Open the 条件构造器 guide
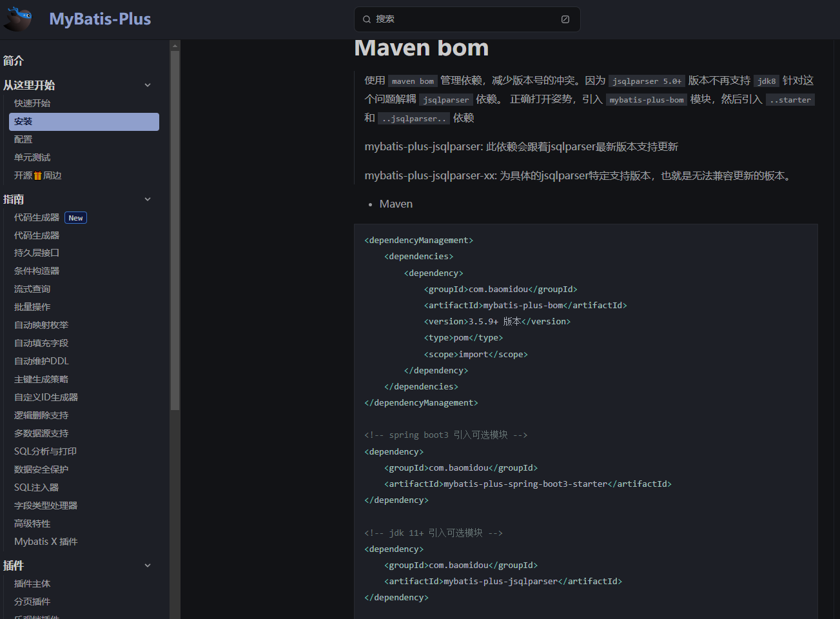This screenshot has height=619, width=840. click(37, 271)
